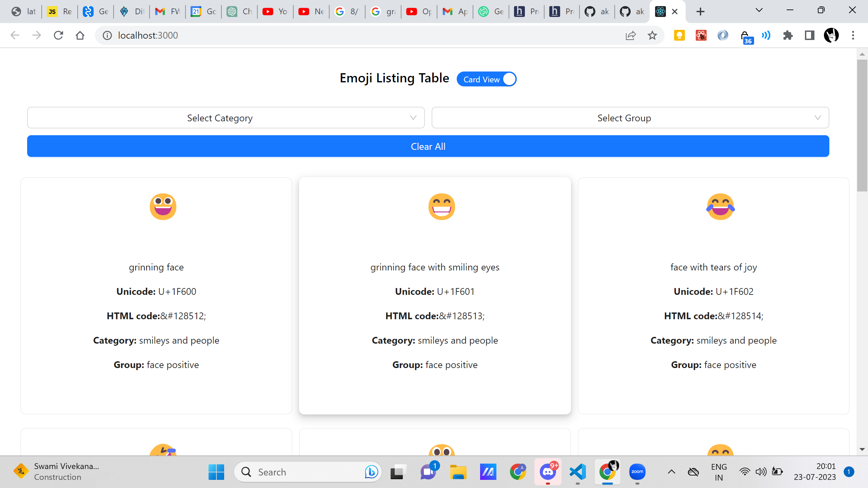868x488 pixels.
Task: Toggle the browser side panel
Action: pyautogui.click(x=810, y=35)
